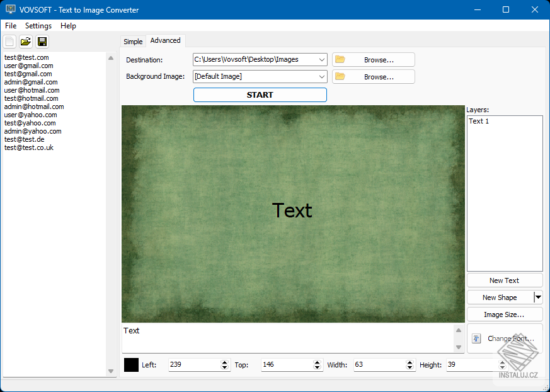This screenshot has height=392, width=550.
Task: Increase the Top value with up arrow
Action: (x=318, y=362)
